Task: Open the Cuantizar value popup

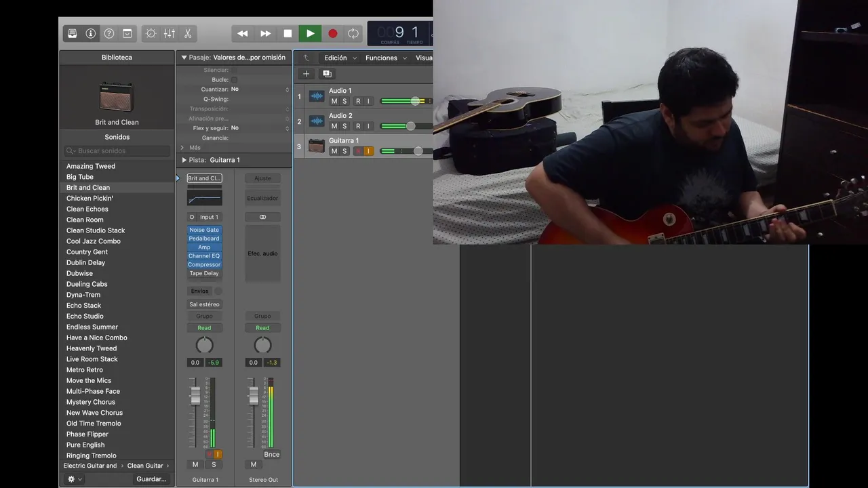Action: pyautogui.click(x=260, y=89)
